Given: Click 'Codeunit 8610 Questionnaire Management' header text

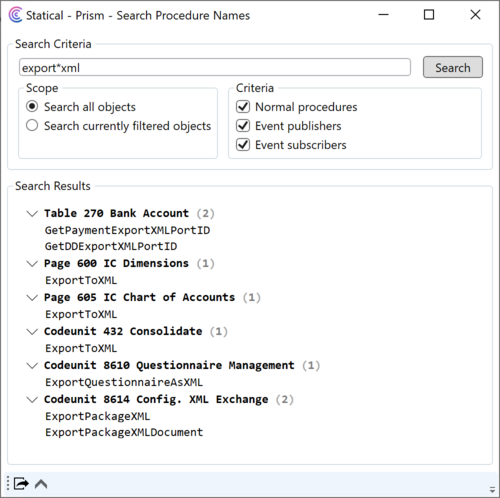Looking at the screenshot, I should pyautogui.click(x=169, y=366).
